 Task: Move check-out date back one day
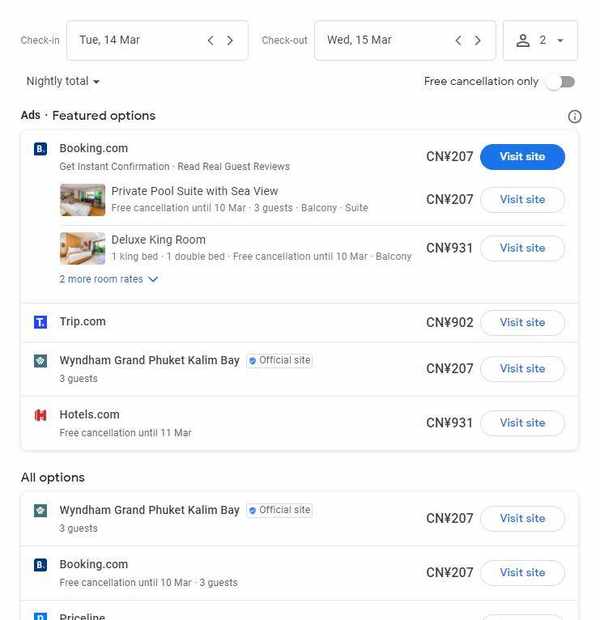[x=458, y=41]
